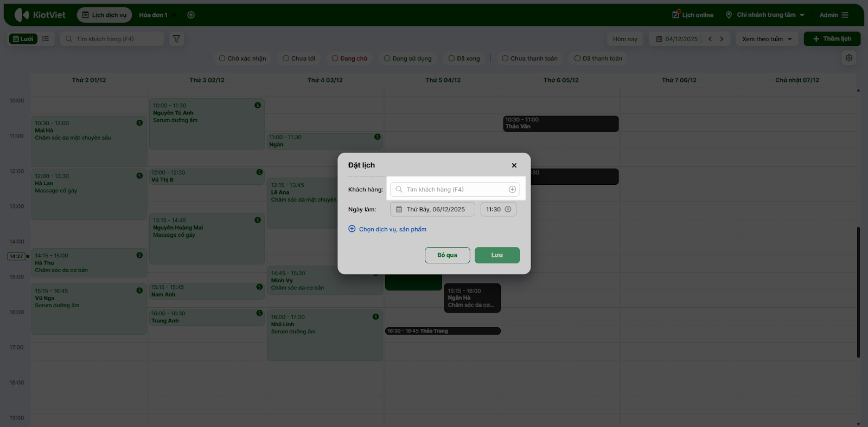Select Đang sử dụng status filter
Image resolution: width=868 pixels, height=427 pixels.
point(408,59)
